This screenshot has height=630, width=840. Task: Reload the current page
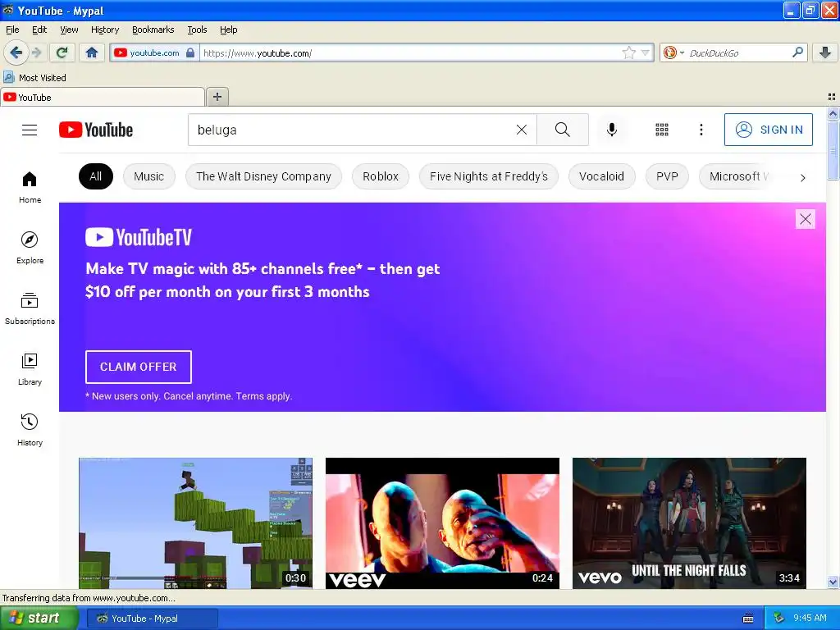[62, 52]
